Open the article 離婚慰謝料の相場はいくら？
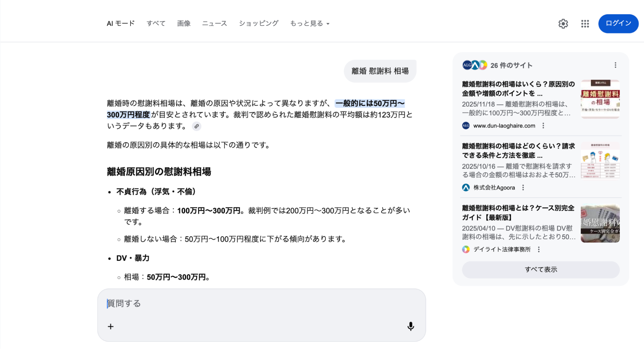644x349 pixels. pyautogui.click(x=517, y=89)
